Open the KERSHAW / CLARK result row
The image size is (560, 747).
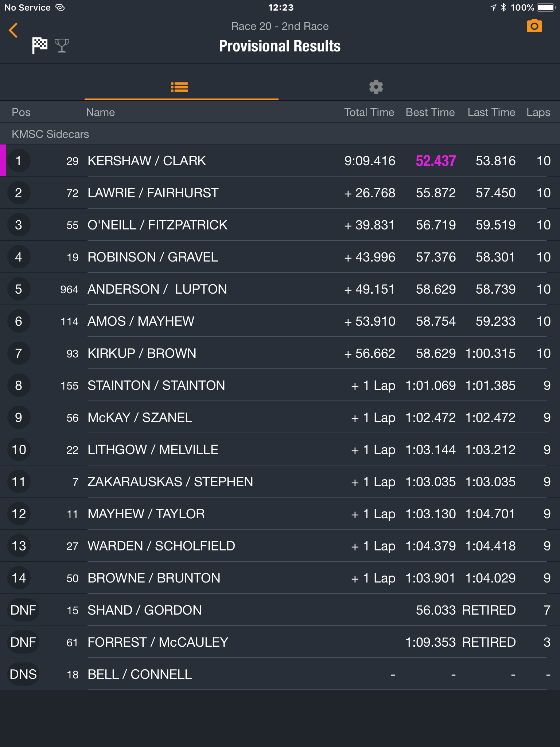(280, 161)
